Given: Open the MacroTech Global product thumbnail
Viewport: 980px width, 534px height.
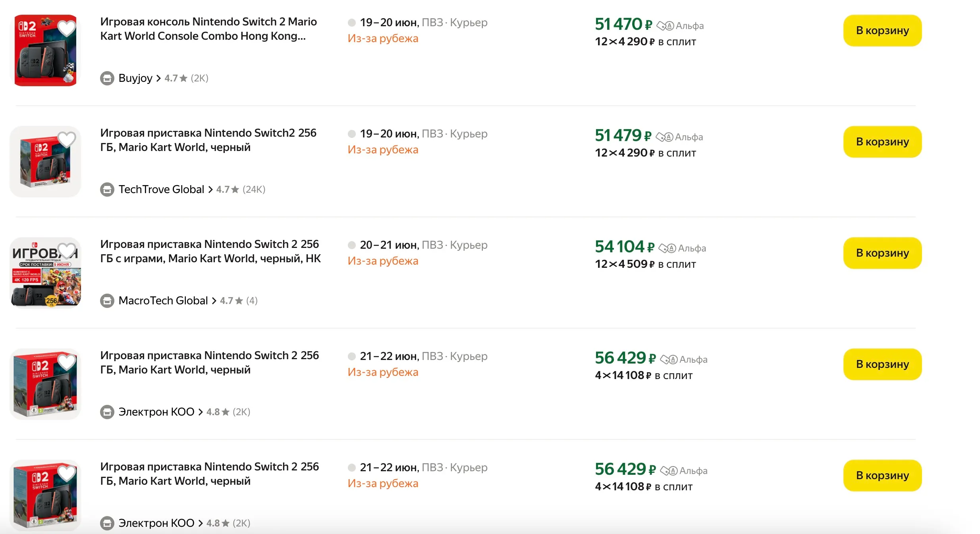Looking at the screenshot, I should 45,273.
